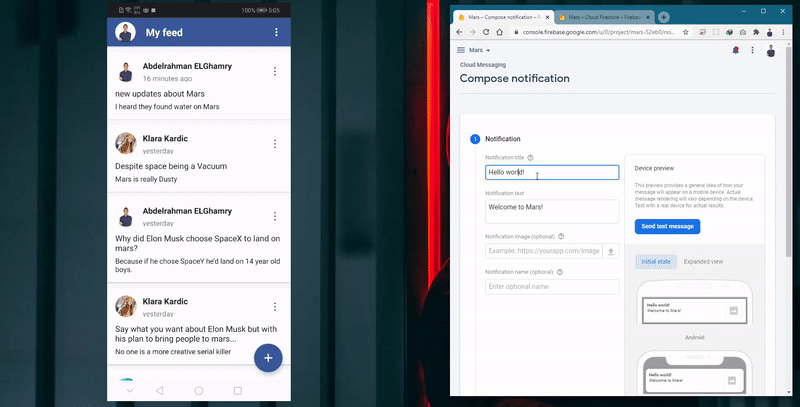Viewport: 800px width, 407px height.
Task: Select the Initial state preview tab
Action: (x=656, y=262)
